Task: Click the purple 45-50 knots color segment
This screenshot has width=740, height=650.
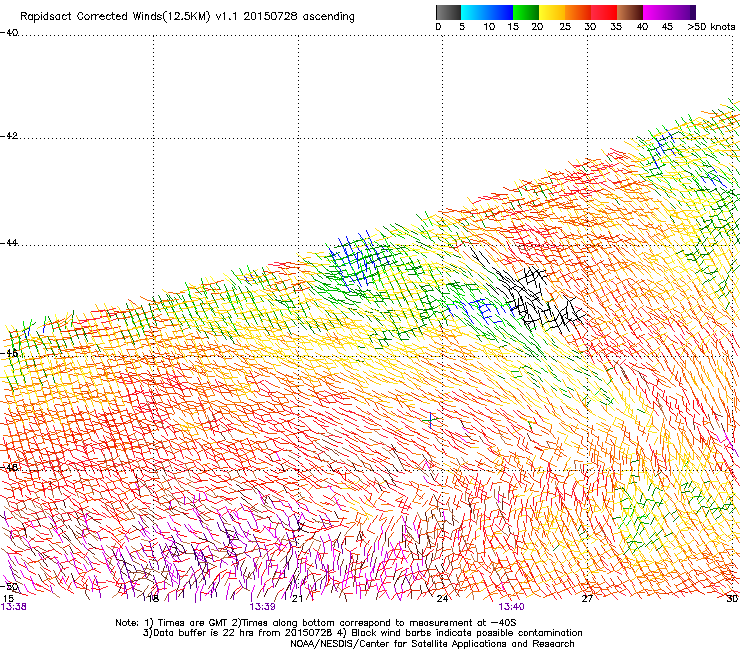Action: tap(682, 12)
